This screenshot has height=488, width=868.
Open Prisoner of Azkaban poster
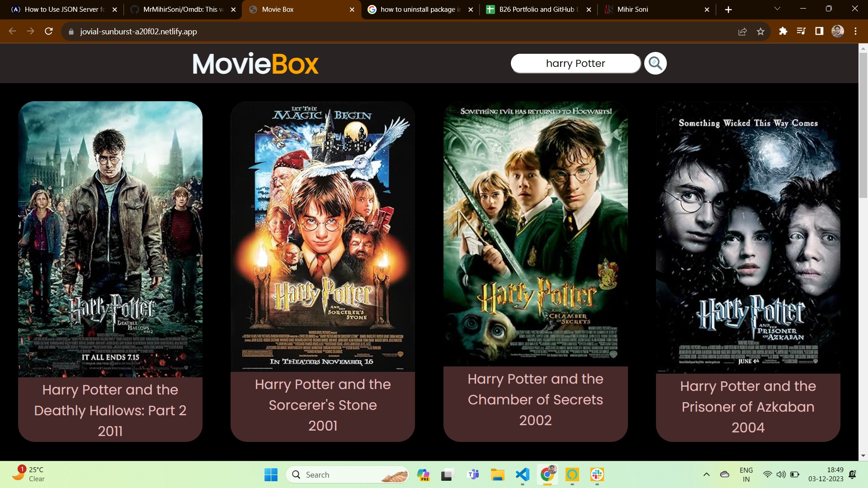(748, 237)
